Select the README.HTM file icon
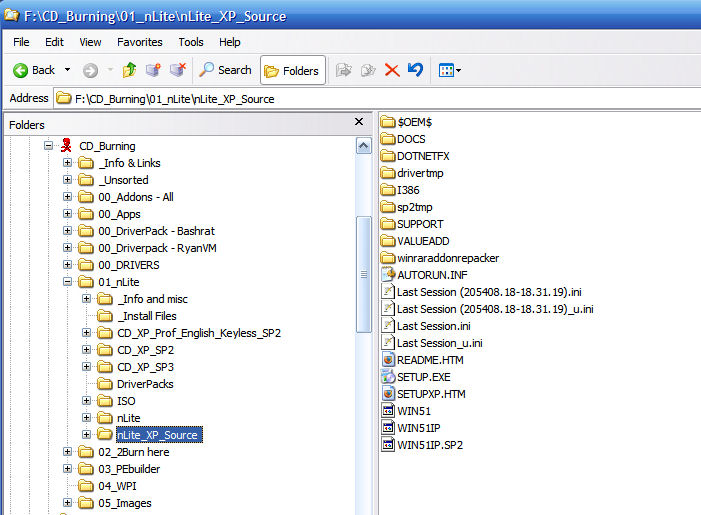Viewport: 701px width, 515px height. click(388, 359)
